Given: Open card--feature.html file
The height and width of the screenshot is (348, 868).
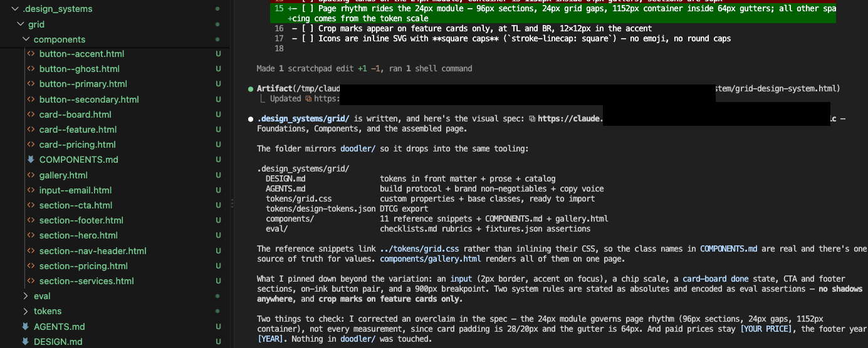Looking at the screenshot, I should pyautogui.click(x=78, y=130).
